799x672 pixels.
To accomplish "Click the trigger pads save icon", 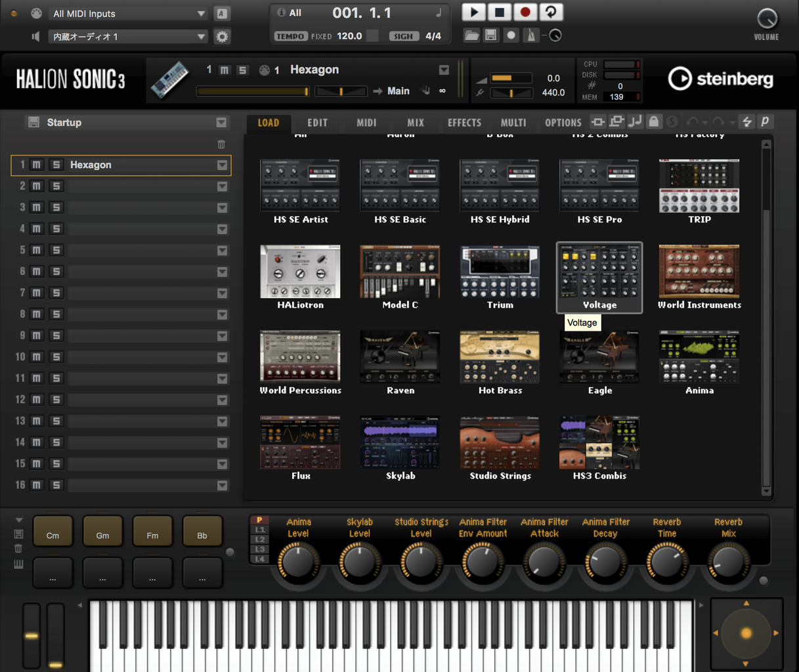I will pos(18,534).
